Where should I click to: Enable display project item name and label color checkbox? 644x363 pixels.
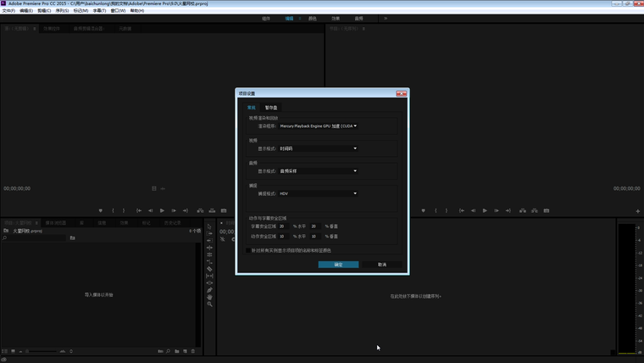[x=248, y=250]
